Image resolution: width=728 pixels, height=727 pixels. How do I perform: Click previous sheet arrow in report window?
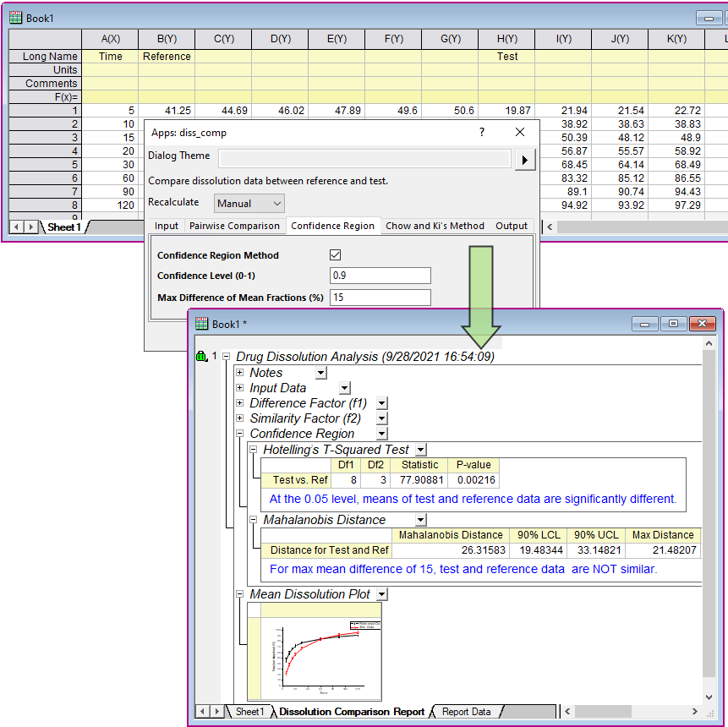202,711
